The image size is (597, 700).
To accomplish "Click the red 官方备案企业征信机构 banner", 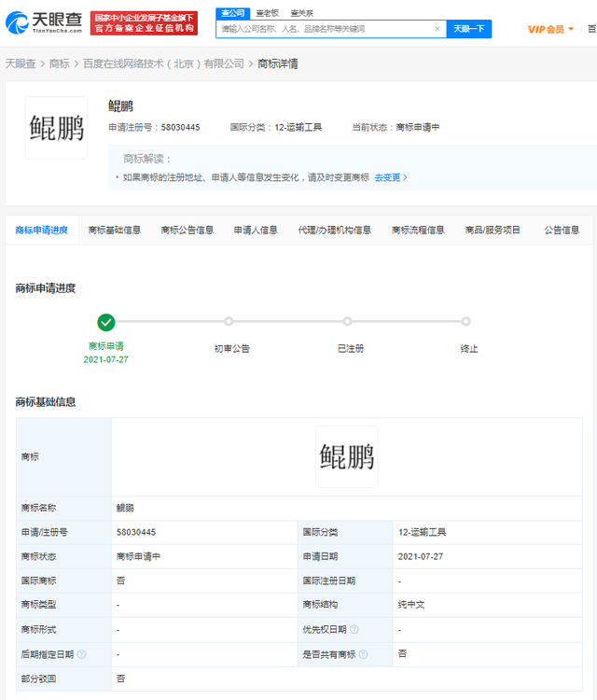I will 144,23.
